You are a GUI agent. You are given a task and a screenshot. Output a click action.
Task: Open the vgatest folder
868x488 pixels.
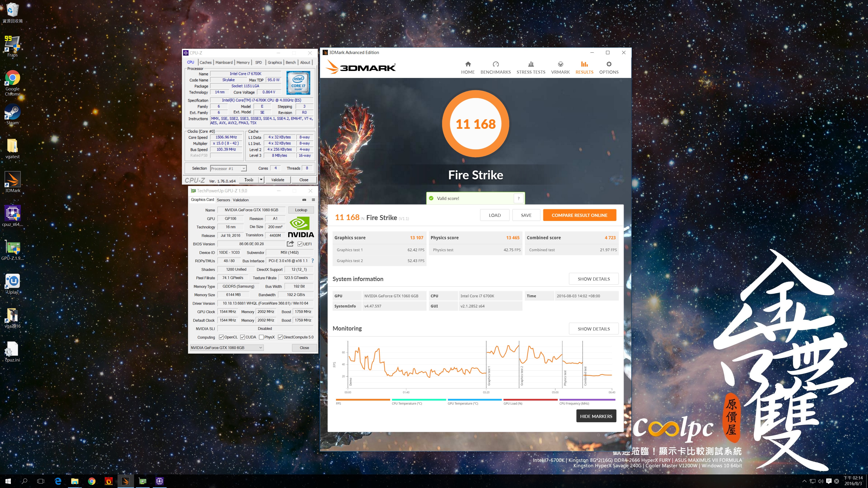coord(12,148)
